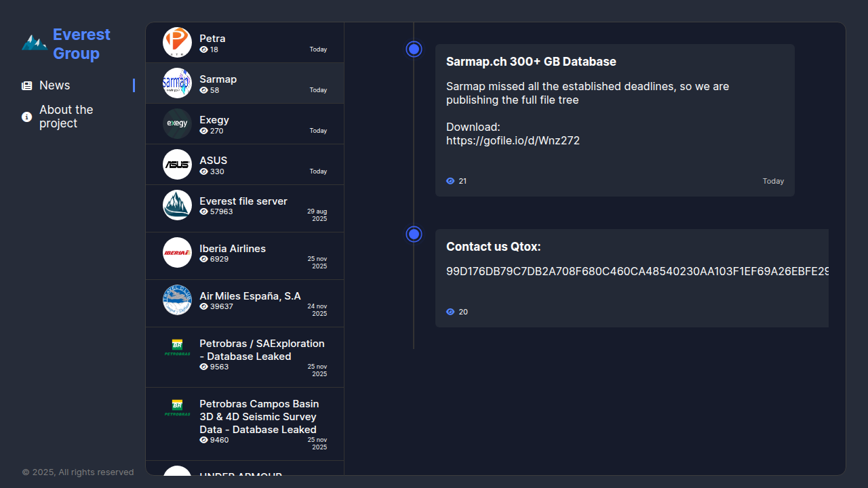868x488 pixels.
Task: Click the Iberia Airlines logo
Action: click(x=177, y=253)
